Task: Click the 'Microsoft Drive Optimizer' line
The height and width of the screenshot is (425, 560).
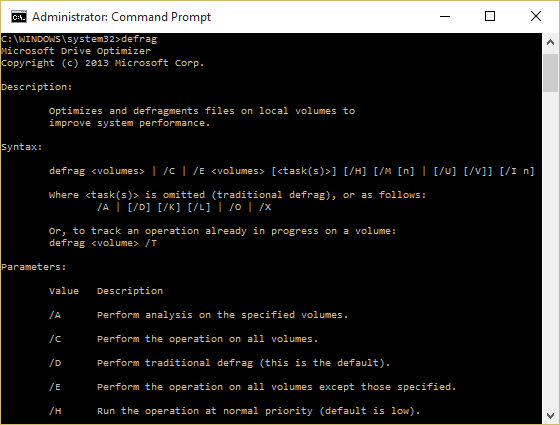Action: tap(76, 51)
